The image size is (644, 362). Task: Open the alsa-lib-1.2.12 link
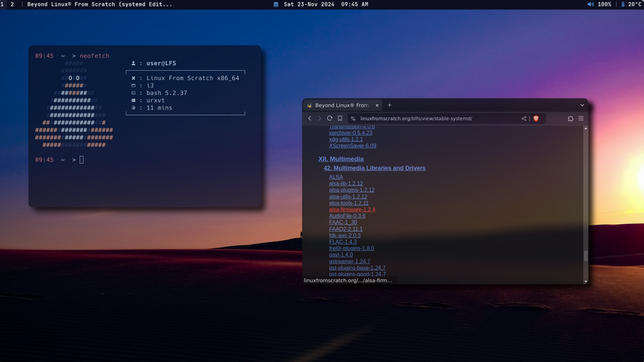tap(346, 184)
